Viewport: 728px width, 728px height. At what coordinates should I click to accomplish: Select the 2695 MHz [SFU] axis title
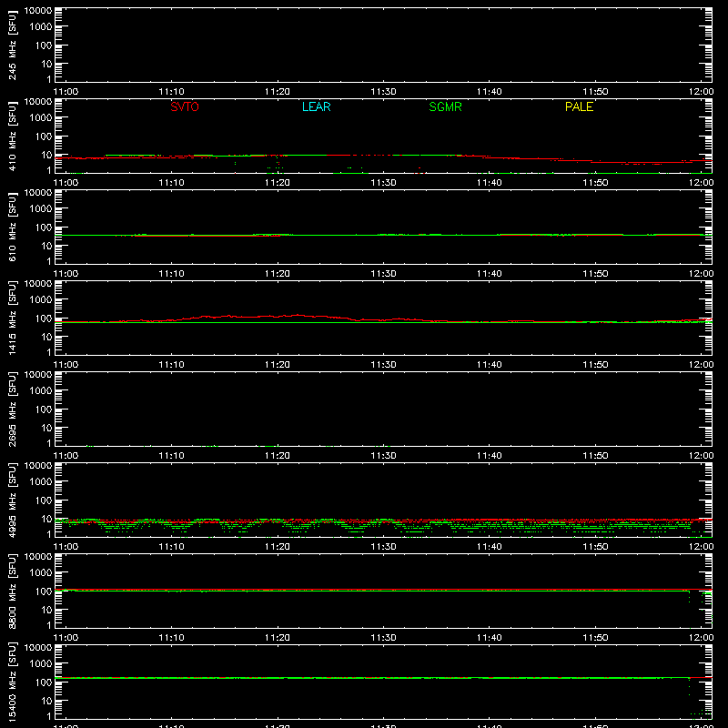click(12, 409)
